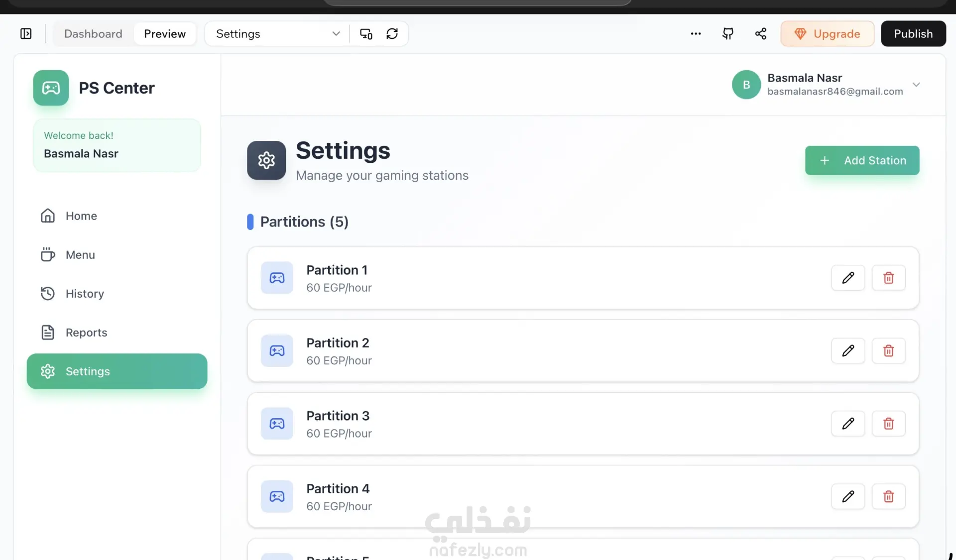This screenshot has width=956, height=560.
Task: Switch to the Dashboard tab
Action: pos(93,34)
